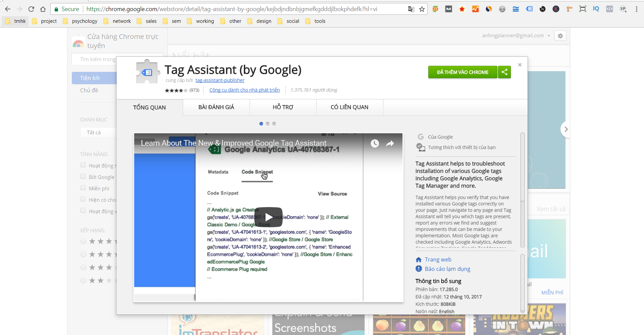
Task: Toggle the Hoạt động first checkbox
Action: click(83, 165)
